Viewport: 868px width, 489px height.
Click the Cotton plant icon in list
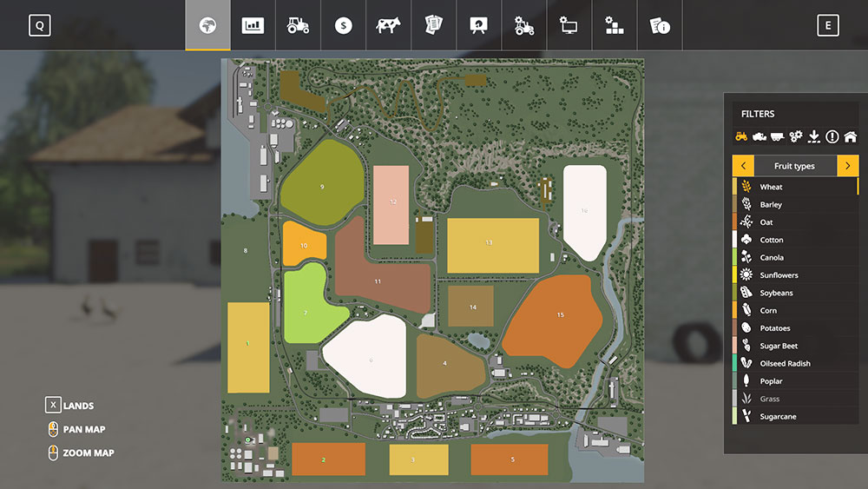pyautogui.click(x=746, y=239)
